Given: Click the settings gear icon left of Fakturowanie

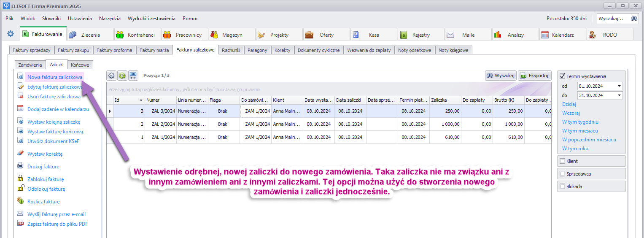Looking at the screenshot, I should pos(11,34).
